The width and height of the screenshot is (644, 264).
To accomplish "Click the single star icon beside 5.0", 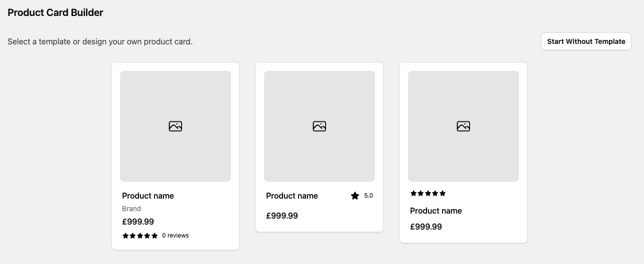I will click(355, 196).
